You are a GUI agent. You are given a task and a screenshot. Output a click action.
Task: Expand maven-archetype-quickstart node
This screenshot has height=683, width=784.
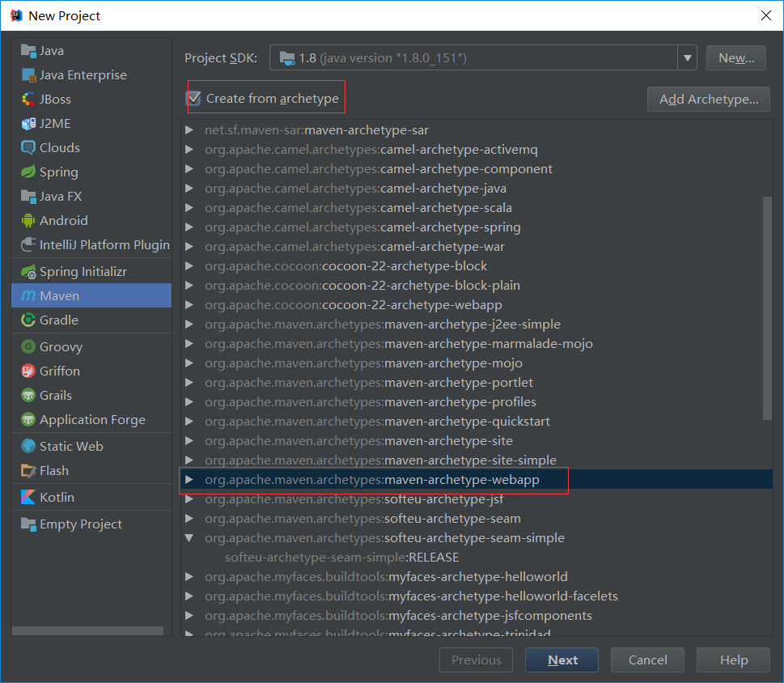click(x=189, y=421)
